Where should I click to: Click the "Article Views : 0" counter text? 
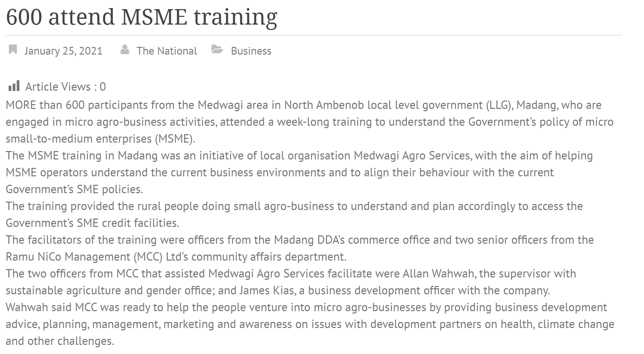[x=65, y=87]
